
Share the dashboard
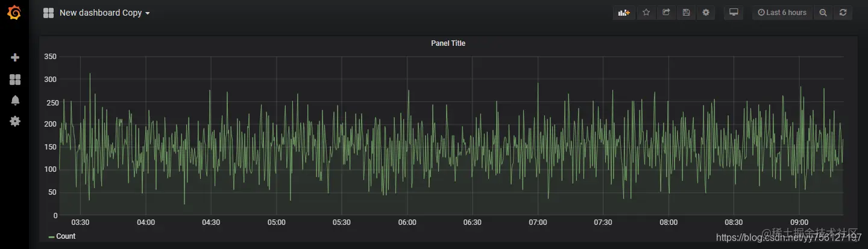666,13
